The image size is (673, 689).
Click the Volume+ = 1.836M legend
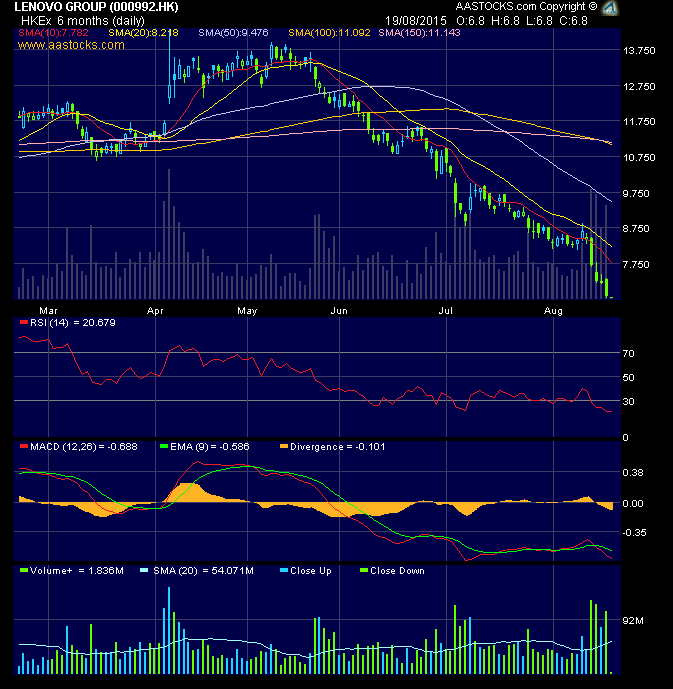(76, 571)
